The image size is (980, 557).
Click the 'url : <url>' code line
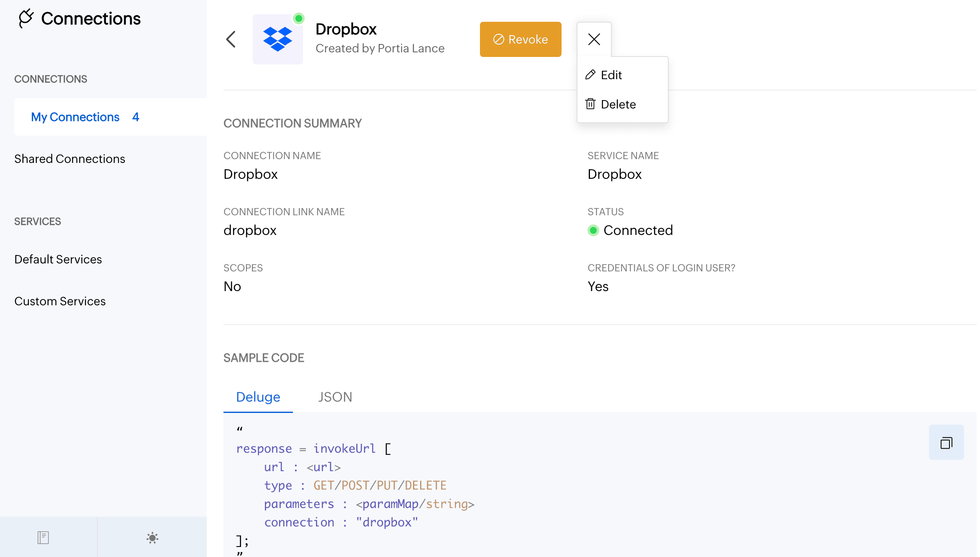[x=303, y=467]
